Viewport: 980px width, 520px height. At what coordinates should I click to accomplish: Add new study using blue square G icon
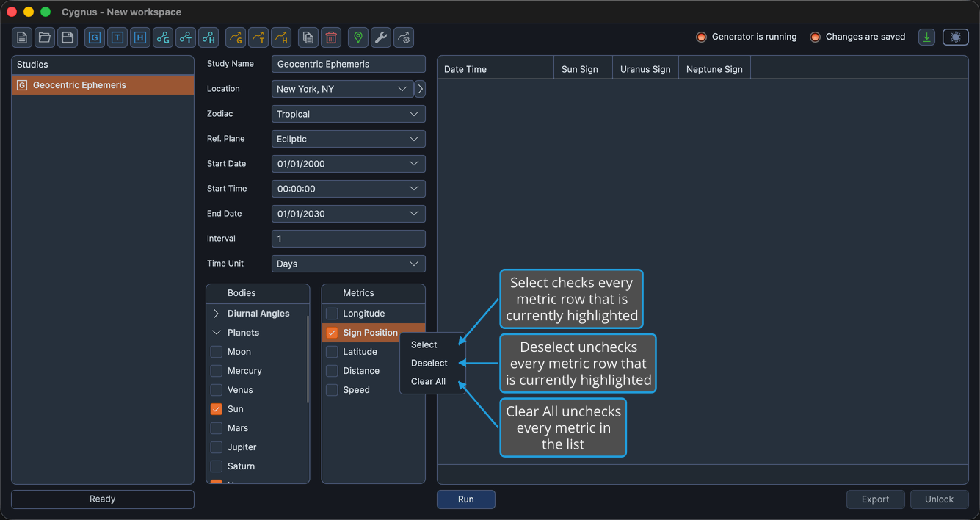pos(95,37)
